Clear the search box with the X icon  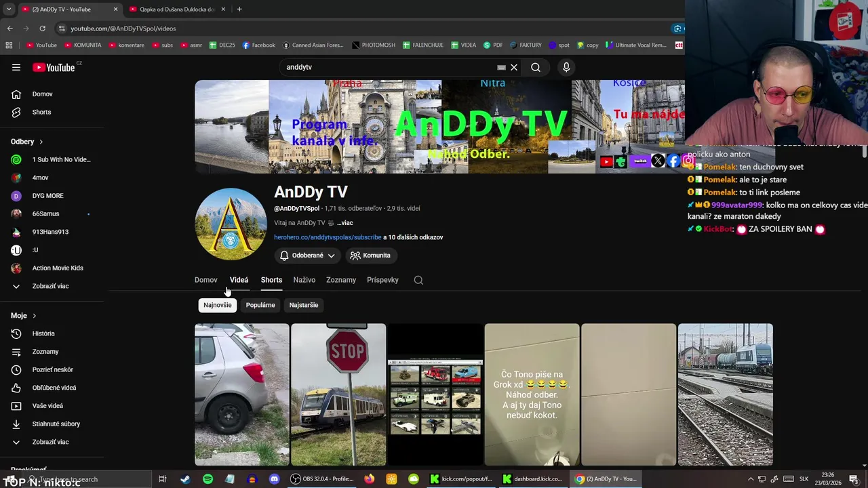[x=514, y=67]
